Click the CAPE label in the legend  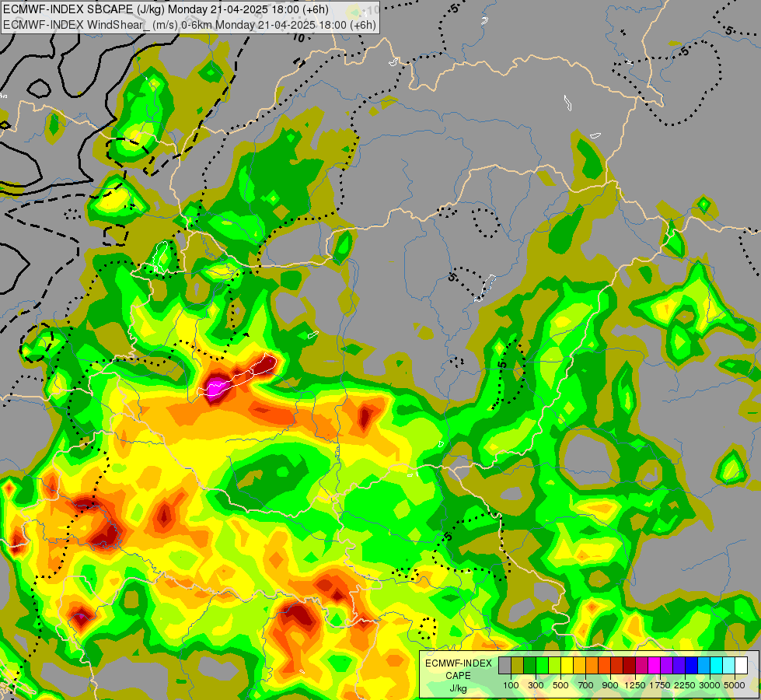458,676
